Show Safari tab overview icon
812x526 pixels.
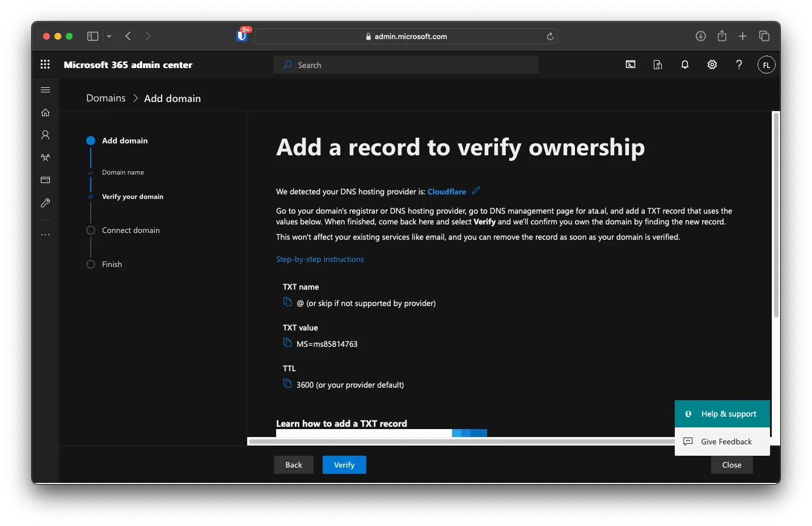click(764, 36)
